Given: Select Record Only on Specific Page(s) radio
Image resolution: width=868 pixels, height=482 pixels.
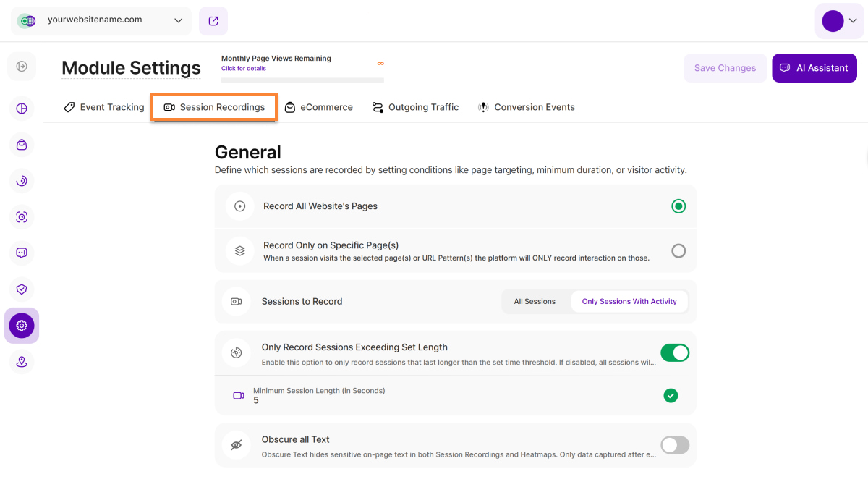Looking at the screenshot, I should (x=678, y=251).
